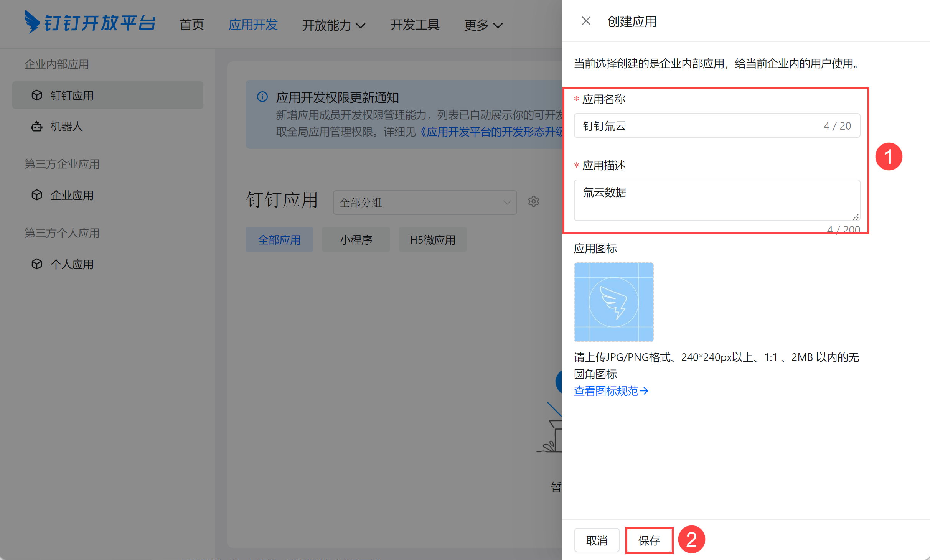Viewport: 930px width, 560px height.
Task: Switch to the 小程序 tab
Action: [356, 239]
